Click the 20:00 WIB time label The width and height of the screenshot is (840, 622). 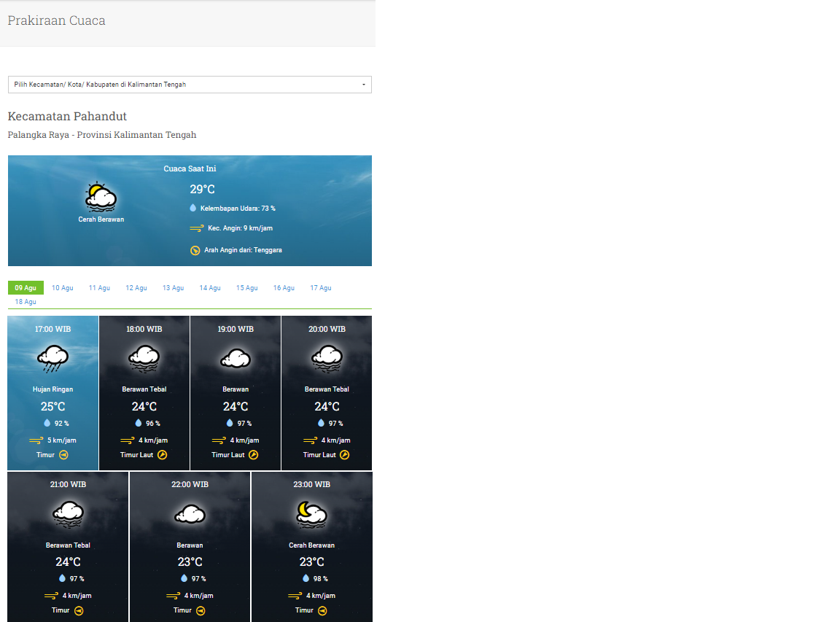327,329
